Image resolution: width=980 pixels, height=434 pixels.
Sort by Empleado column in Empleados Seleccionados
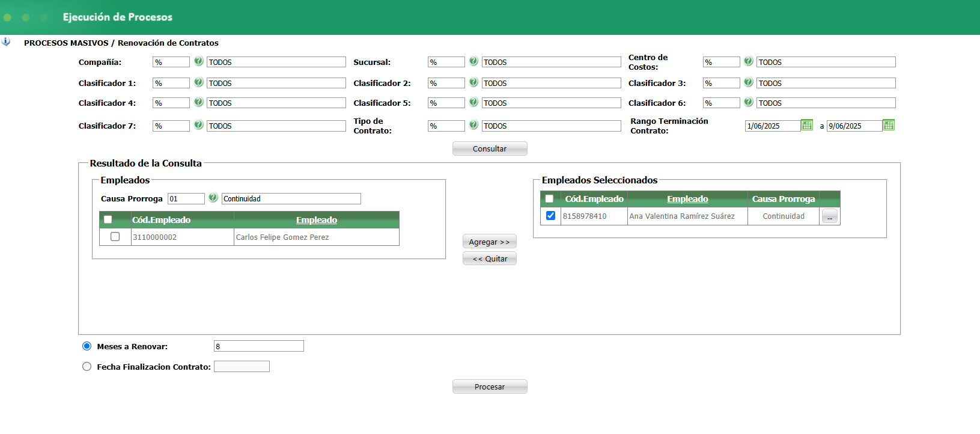pyautogui.click(x=687, y=199)
